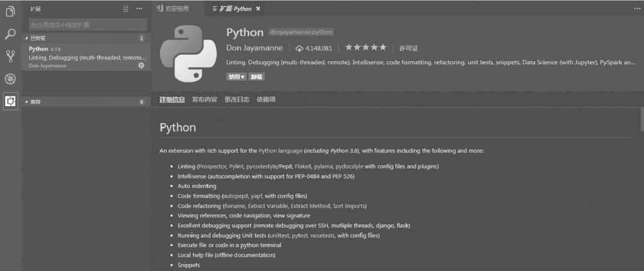Screen dimensions: 644x271
Task: Click the Flake8 link
Action: [303, 166]
